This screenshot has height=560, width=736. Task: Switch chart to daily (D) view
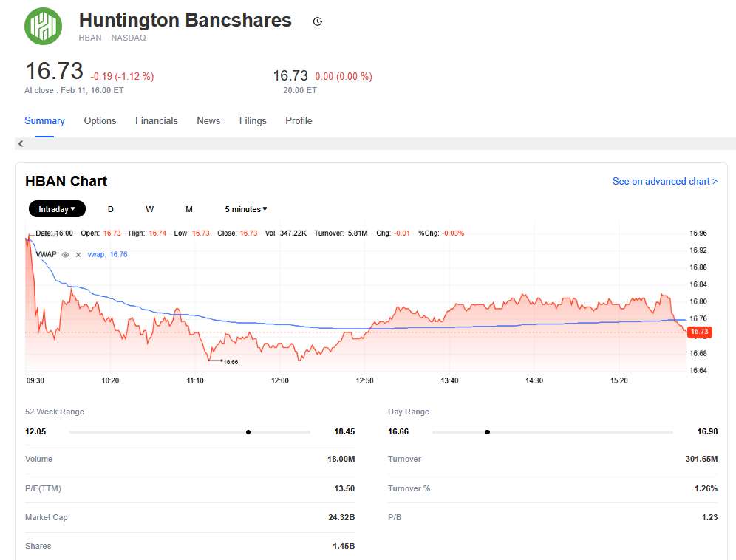(111, 209)
